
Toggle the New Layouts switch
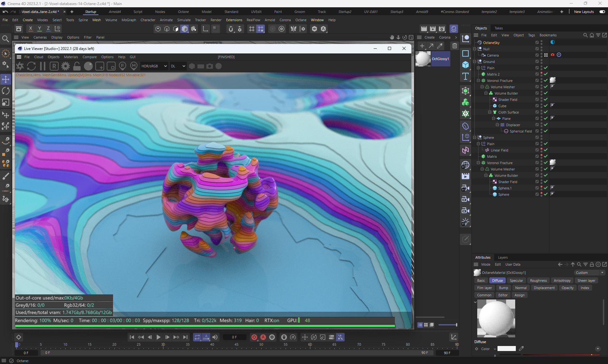tap(602, 12)
